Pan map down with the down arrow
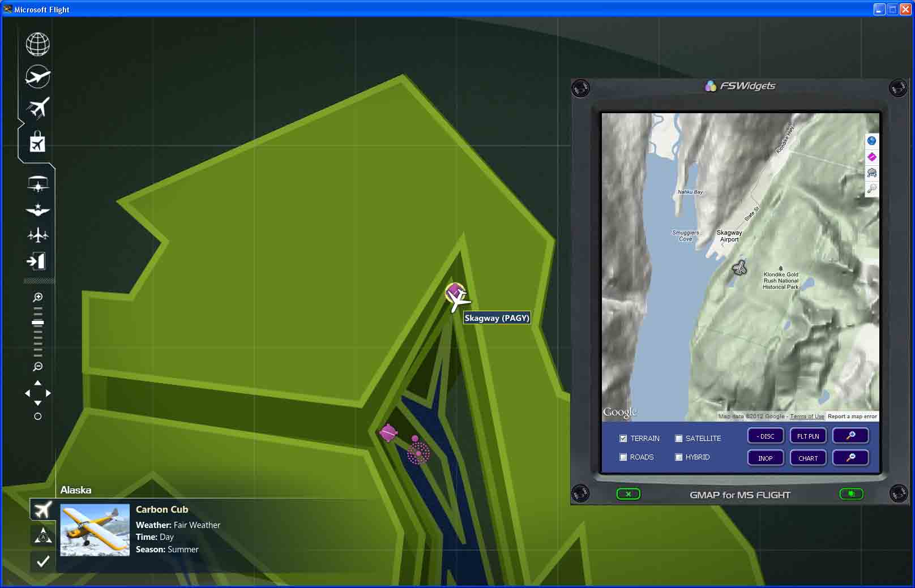This screenshot has height=588, width=915. [x=38, y=403]
